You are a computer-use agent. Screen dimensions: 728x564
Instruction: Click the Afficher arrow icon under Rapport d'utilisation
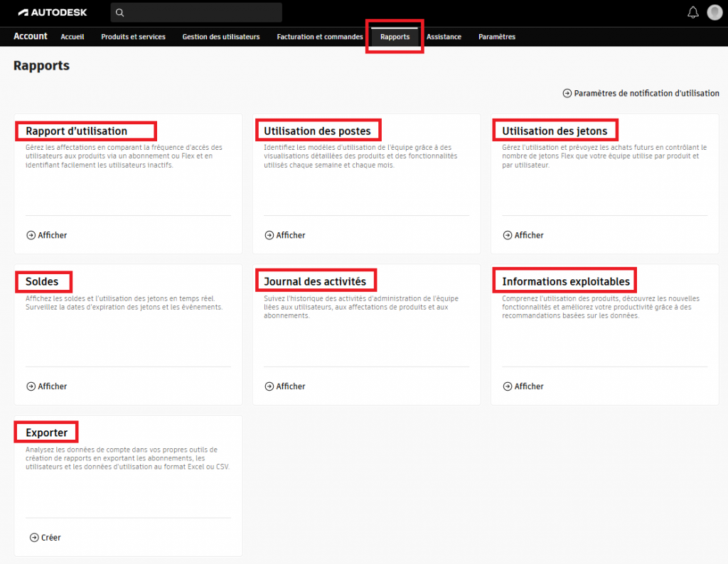coord(31,235)
